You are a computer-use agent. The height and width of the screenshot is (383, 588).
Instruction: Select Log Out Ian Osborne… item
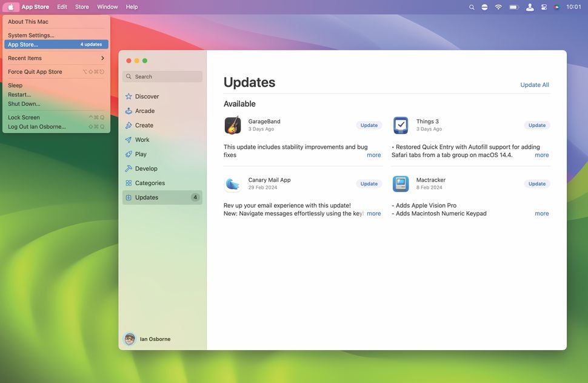(x=56, y=126)
